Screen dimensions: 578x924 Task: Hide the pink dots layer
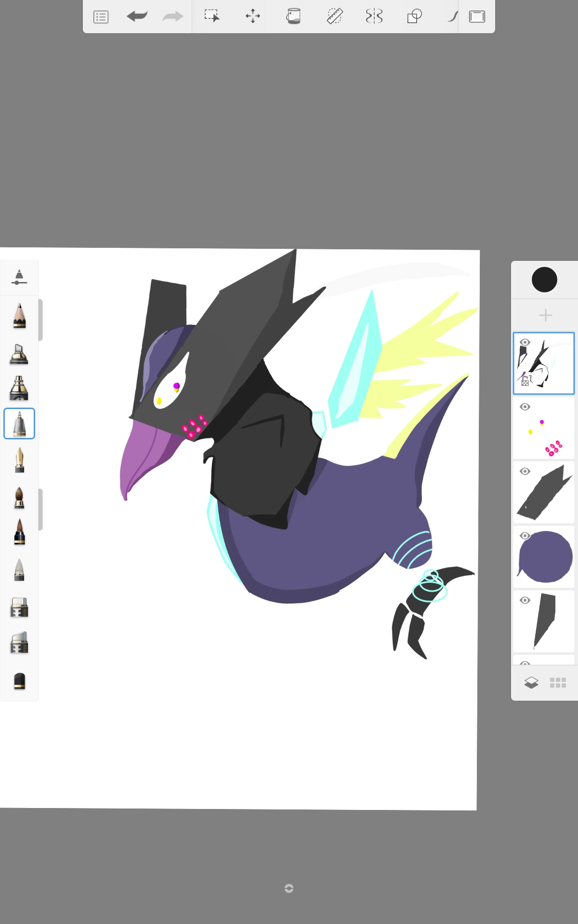(525, 407)
